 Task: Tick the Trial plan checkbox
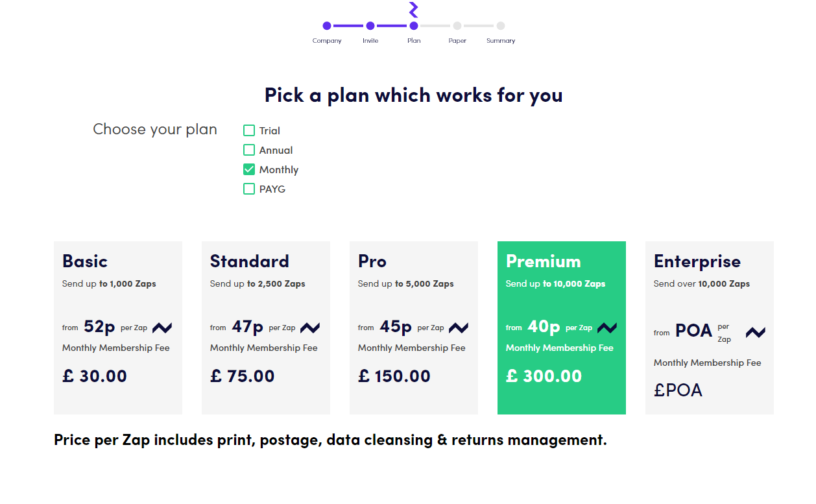[x=249, y=130]
